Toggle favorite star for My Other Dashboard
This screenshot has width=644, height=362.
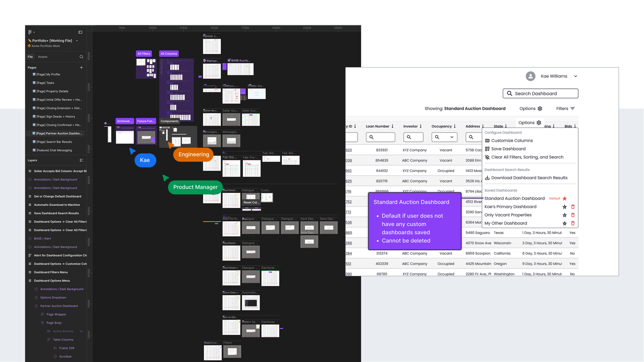click(x=565, y=223)
